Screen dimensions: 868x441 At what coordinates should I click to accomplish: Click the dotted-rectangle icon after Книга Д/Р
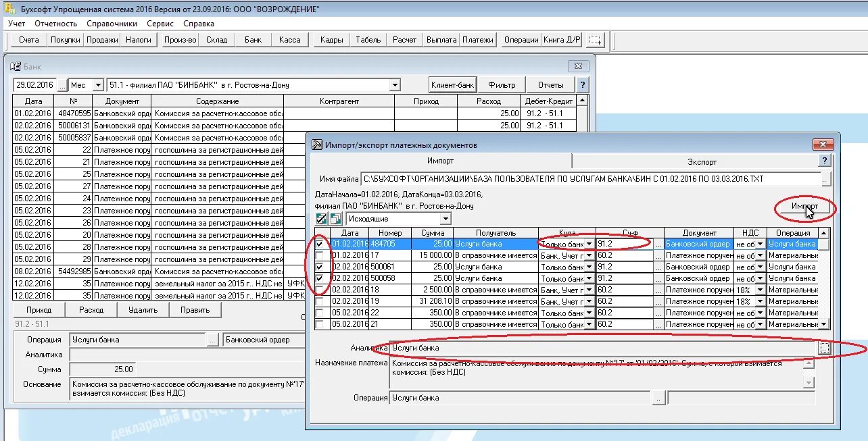(596, 40)
